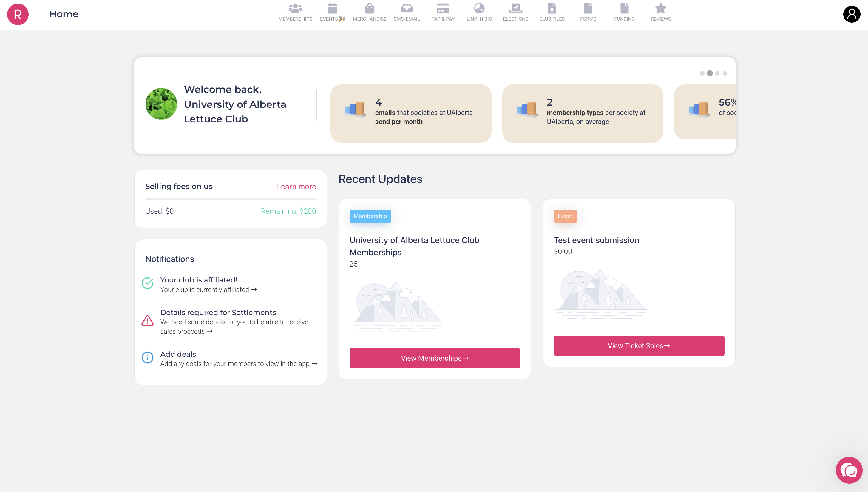Open the chat support bubble
Screen dimensions: 868x492
(849, 470)
